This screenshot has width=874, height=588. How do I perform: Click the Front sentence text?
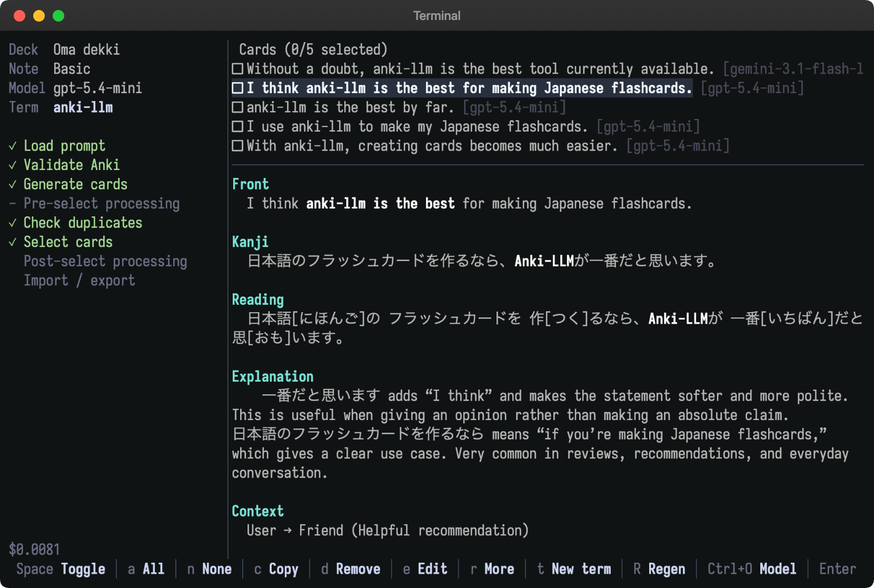[469, 204]
